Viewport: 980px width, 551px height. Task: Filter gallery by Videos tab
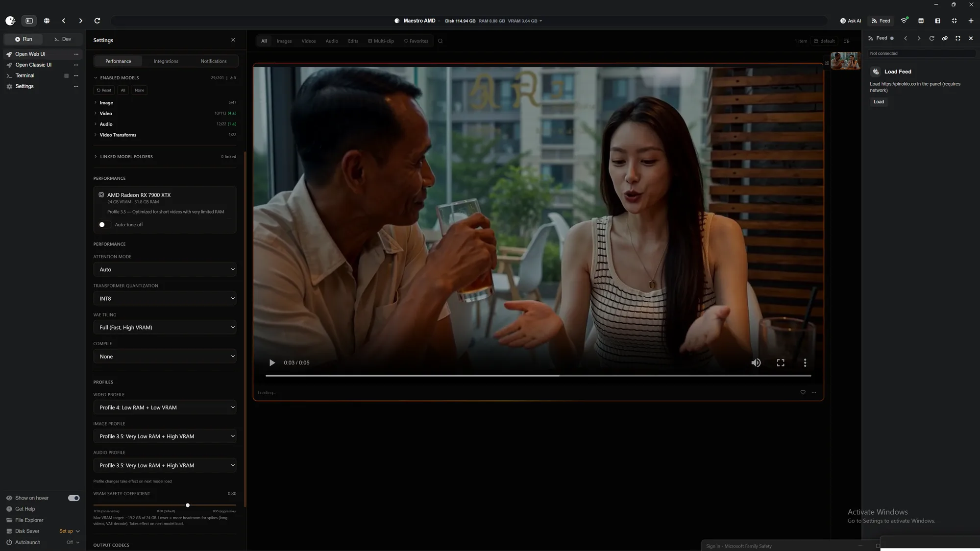click(x=309, y=41)
